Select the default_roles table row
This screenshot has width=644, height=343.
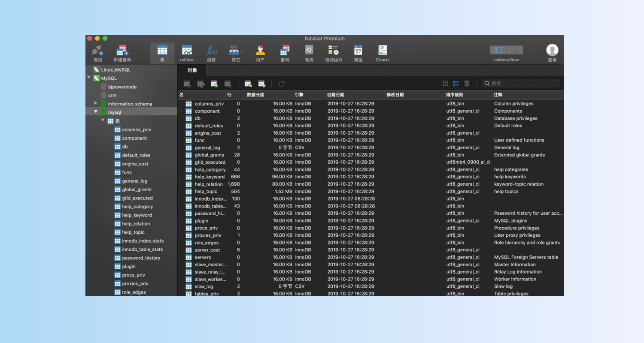[x=371, y=126]
